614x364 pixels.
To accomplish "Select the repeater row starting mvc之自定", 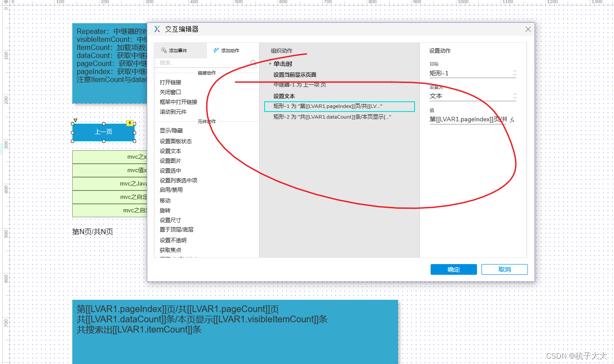I will coord(110,197).
